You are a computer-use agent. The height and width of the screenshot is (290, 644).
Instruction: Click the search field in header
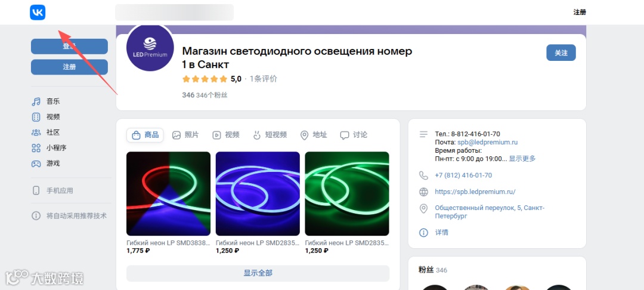pyautogui.click(x=174, y=13)
